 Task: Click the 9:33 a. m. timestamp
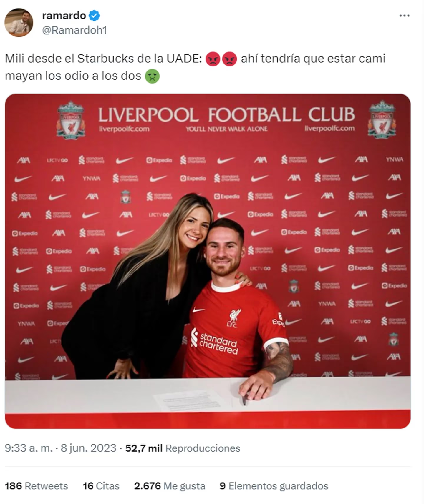[29, 448]
